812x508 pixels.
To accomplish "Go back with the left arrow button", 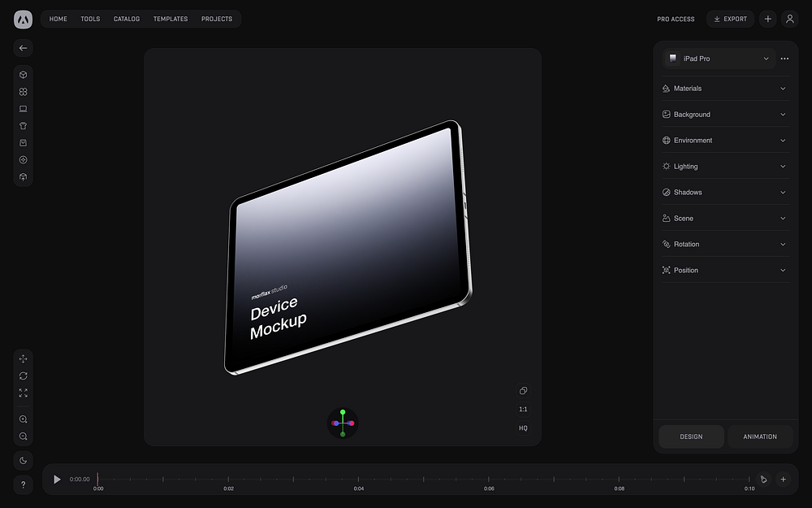I will (x=23, y=48).
